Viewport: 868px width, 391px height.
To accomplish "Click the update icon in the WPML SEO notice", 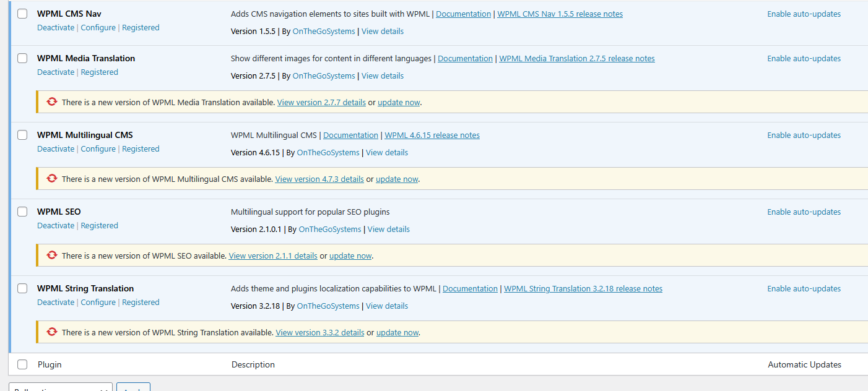I will point(52,256).
